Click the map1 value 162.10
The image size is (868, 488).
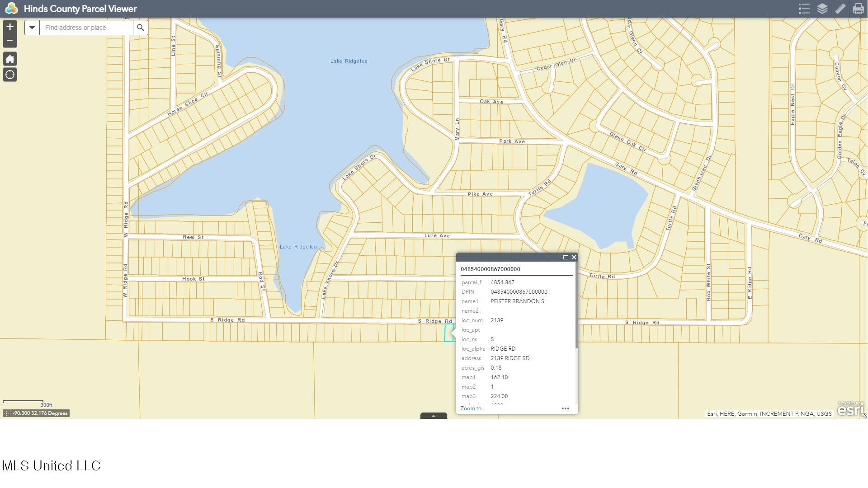click(499, 377)
